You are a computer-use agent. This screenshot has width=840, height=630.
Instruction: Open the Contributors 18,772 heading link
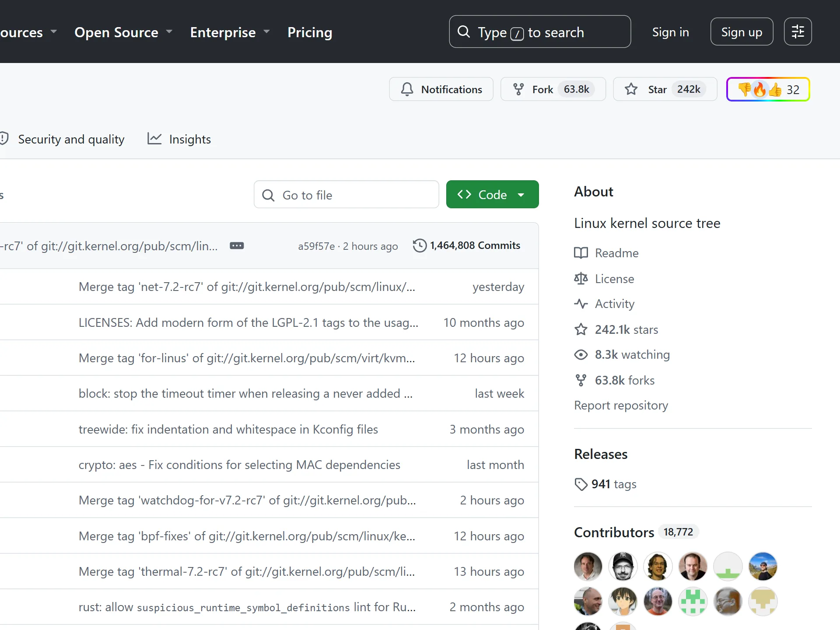tap(636, 532)
